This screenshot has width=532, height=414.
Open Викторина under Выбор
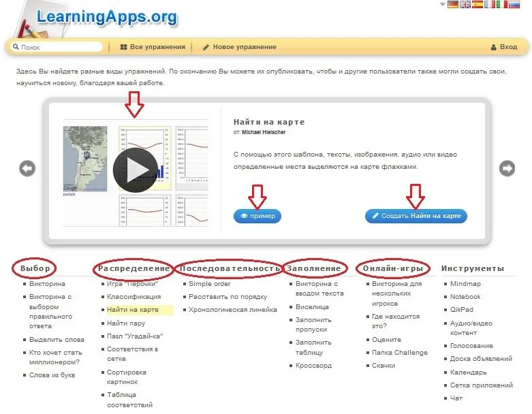coord(47,284)
